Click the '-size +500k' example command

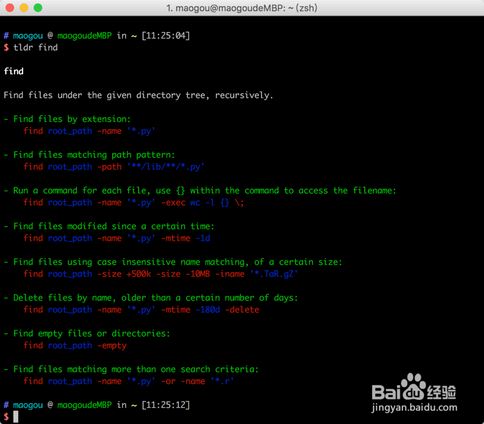coord(161,274)
